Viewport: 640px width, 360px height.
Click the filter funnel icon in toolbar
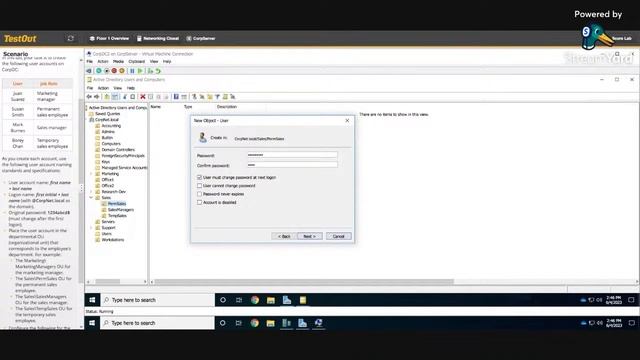217,97
